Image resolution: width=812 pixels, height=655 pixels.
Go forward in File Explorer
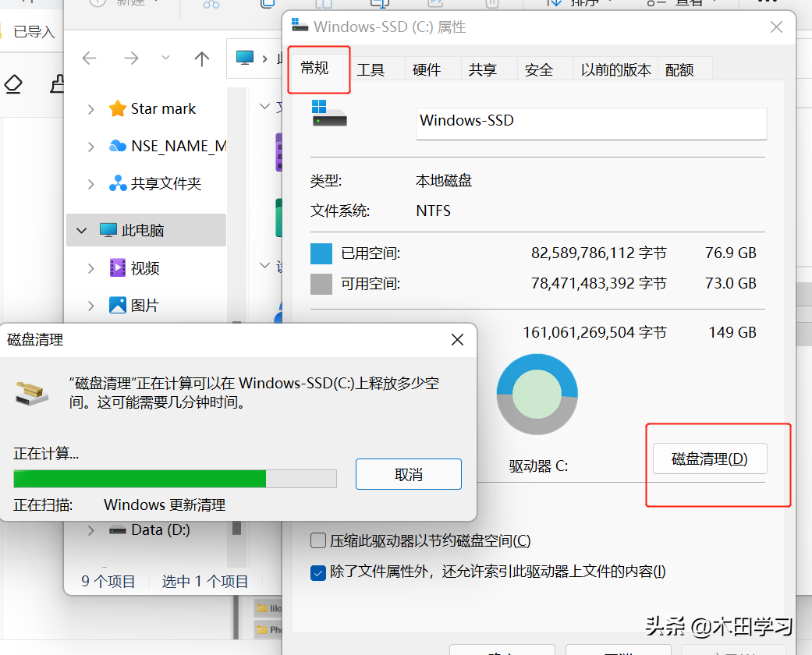tap(131, 58)
